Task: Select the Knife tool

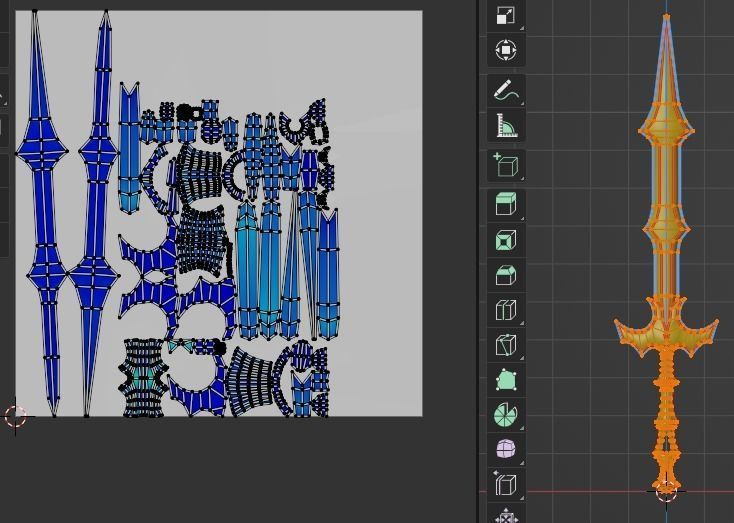Action: point(506,345)
